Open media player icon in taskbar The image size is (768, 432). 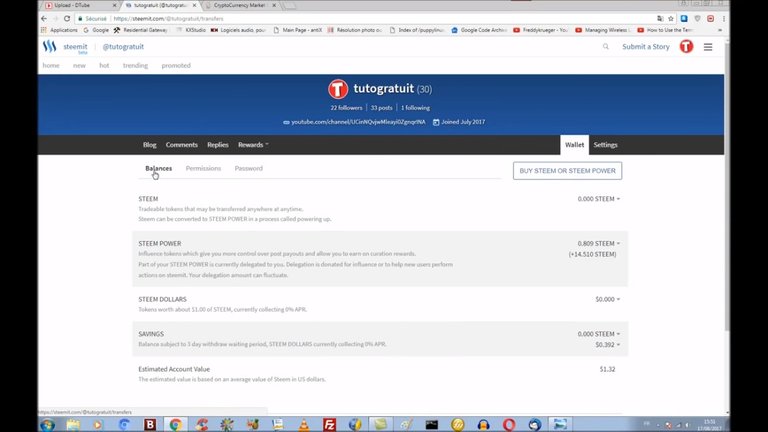[x=98, y=425]
